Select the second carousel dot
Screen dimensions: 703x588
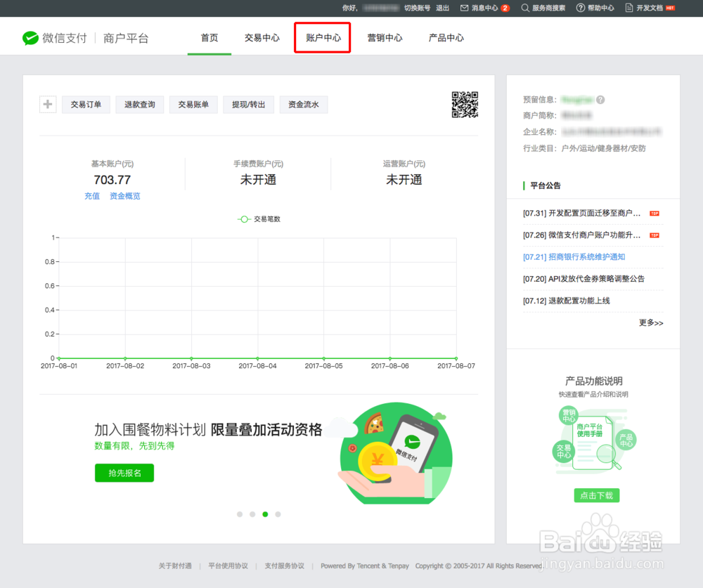click(x=252, y=514)
